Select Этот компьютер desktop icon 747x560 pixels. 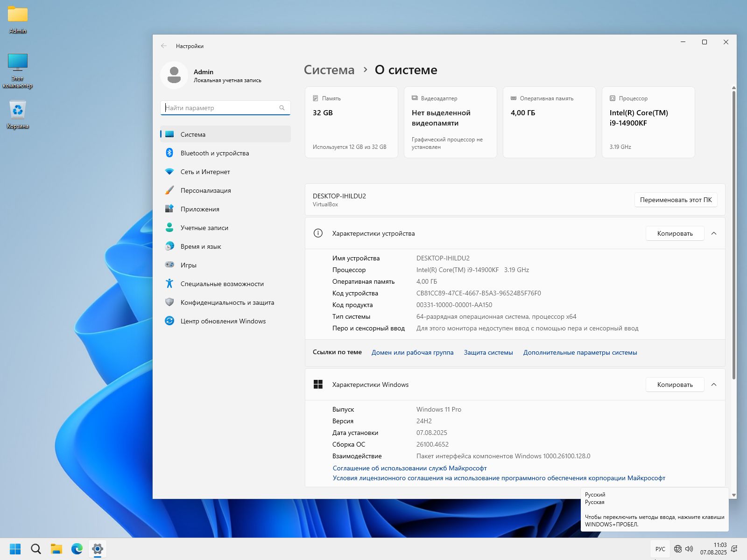pos(18,70)
